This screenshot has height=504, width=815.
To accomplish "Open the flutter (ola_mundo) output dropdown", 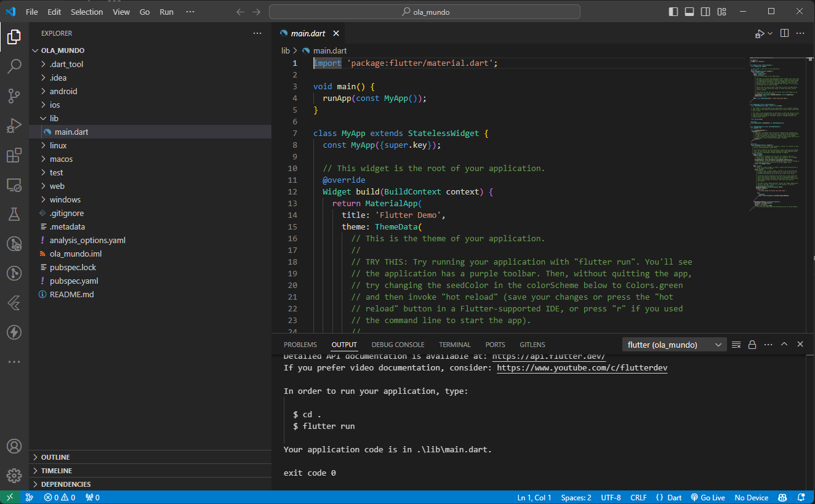I will (x=674, y=345).
